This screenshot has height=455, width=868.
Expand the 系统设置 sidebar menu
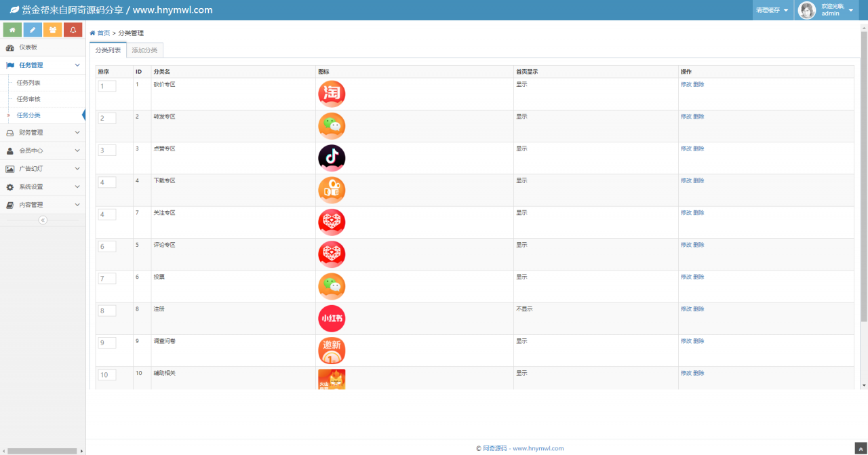[43, 187]
